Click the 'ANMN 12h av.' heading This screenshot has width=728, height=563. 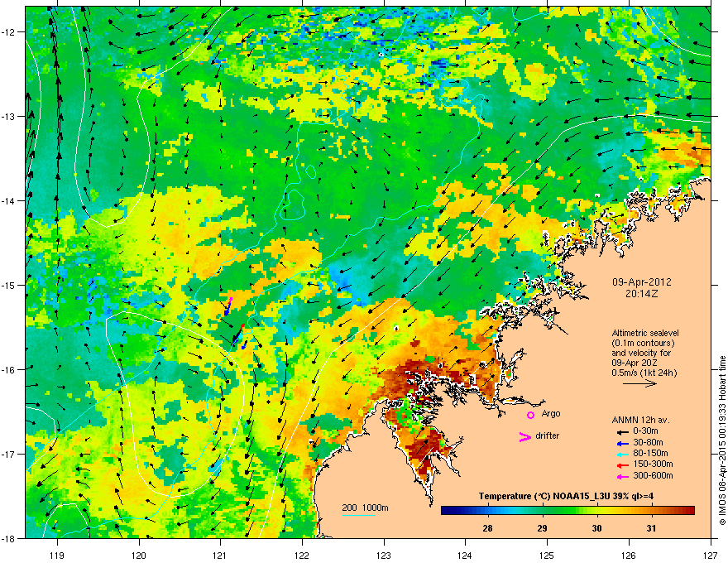coord(640,421)
